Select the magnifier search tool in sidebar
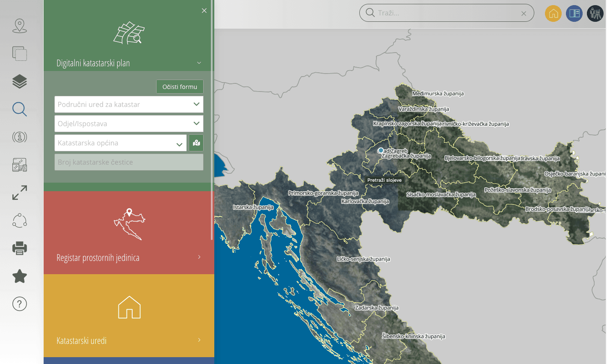This screenshot has width=607, height=364. pos(20,109)
